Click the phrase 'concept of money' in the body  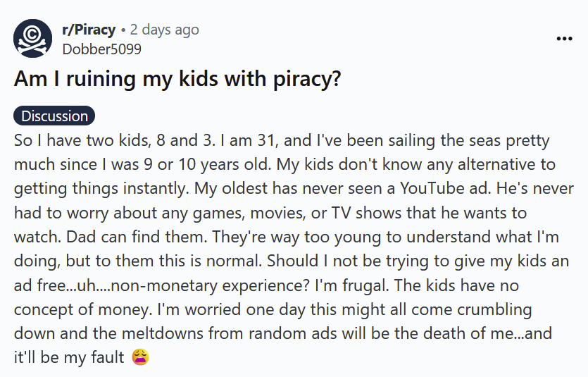click(83, 309)
